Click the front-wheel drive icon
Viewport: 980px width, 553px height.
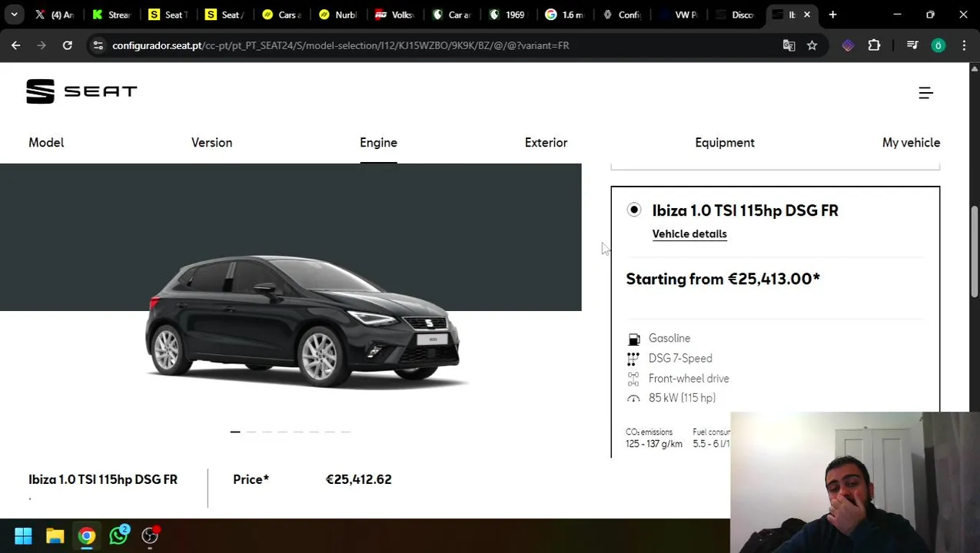[633, 379]
